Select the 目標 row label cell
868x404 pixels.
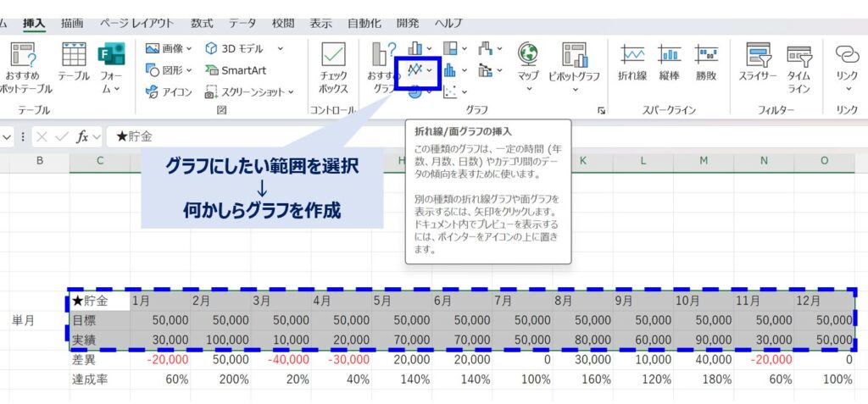[100, 320]
